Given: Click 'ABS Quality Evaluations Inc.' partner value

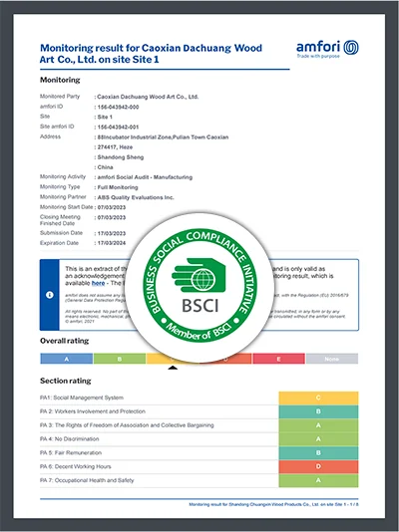Looking at the screenshot, I should point(136,197).
